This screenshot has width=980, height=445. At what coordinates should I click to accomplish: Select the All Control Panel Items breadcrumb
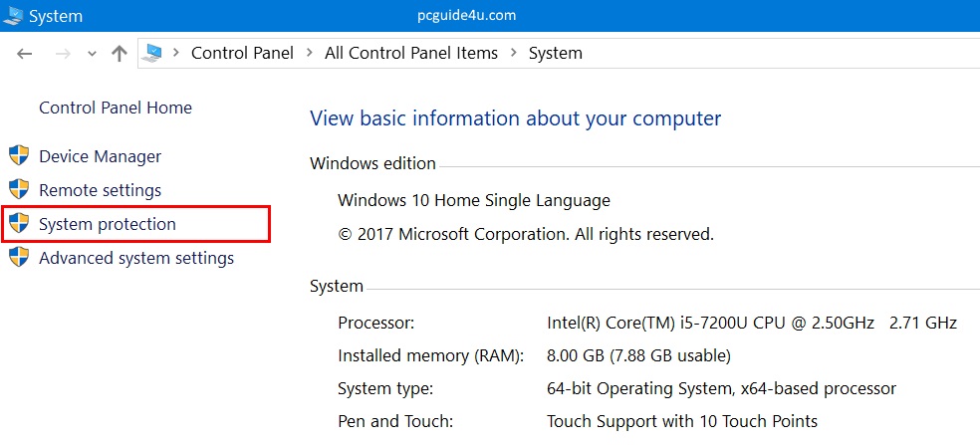click(411, 54)
